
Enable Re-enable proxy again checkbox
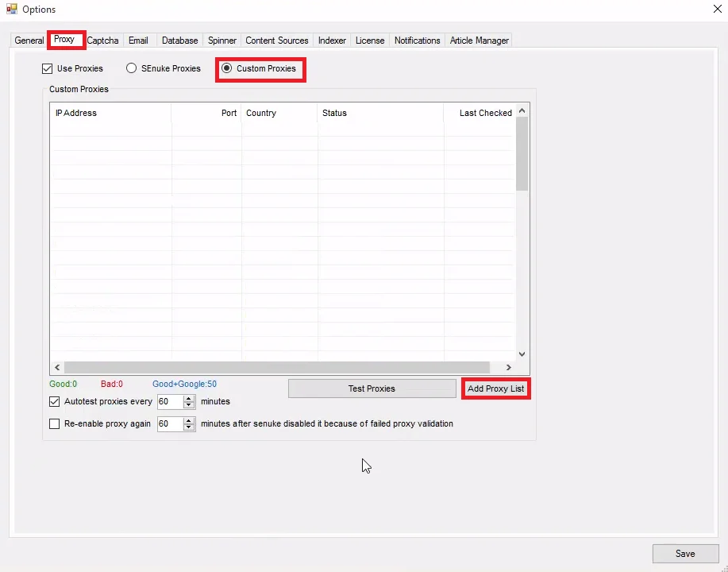coord(55,424)
